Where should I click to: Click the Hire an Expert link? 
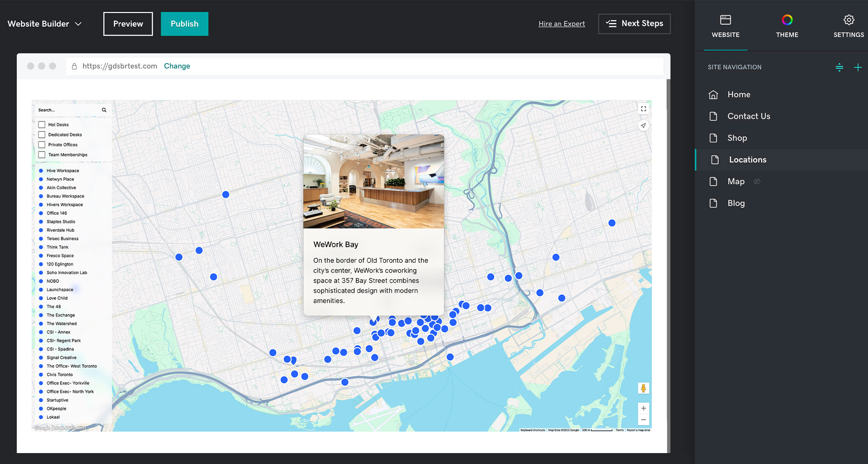561,24
